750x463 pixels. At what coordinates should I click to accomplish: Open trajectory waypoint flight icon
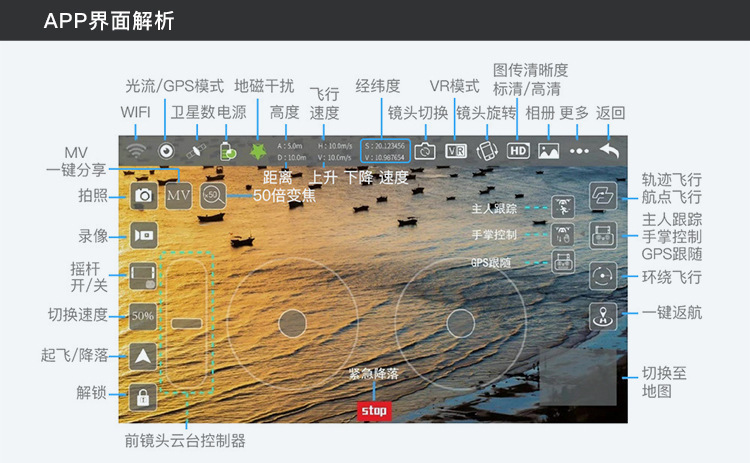click(x=603, y=196)
